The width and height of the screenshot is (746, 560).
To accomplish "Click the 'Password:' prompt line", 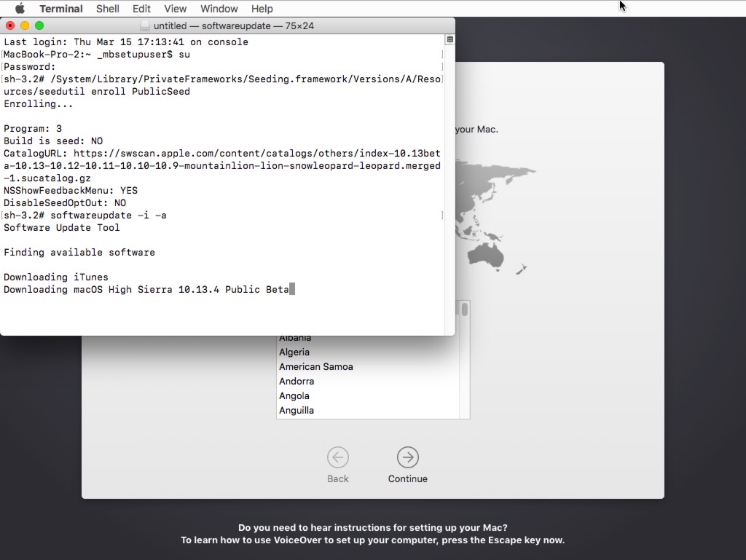I will pyautogui.click(x=29, y=67).
